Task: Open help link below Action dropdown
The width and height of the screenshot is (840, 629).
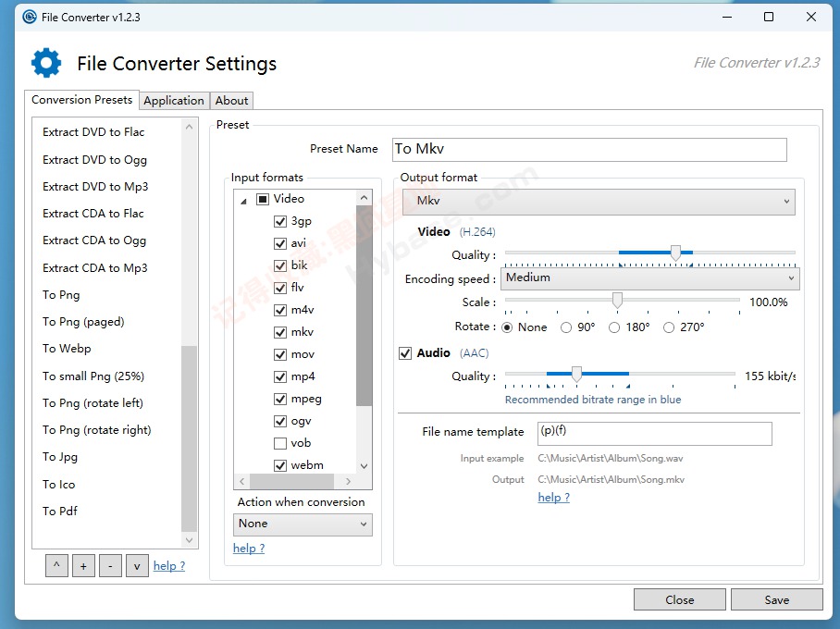Action: pyautogui.click(x=249, y=549)
